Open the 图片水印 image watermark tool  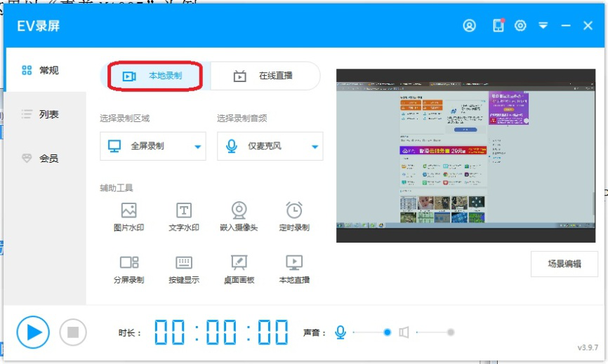128,217
